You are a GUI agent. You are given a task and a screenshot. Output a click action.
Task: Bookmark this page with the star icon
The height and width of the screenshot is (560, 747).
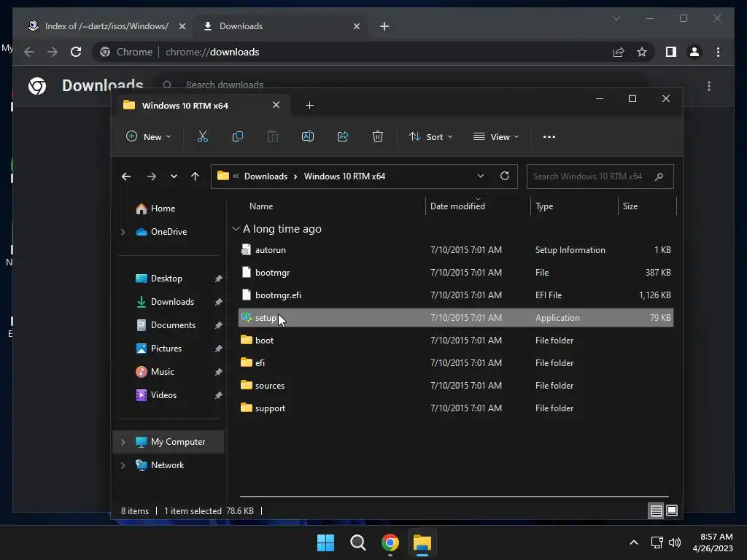point(642,52)
